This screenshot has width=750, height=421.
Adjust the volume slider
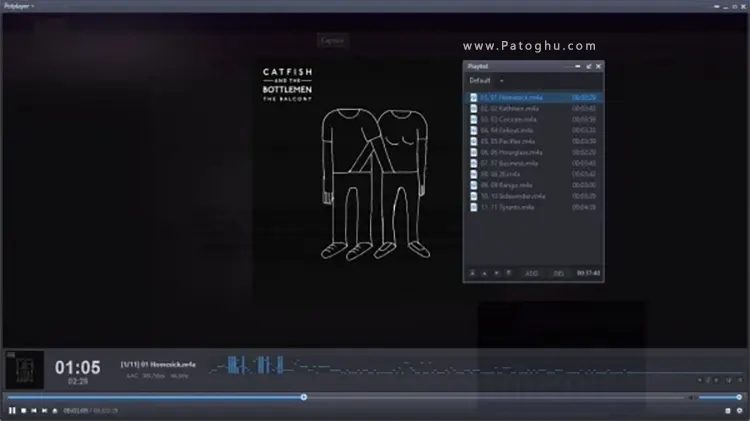720,397
